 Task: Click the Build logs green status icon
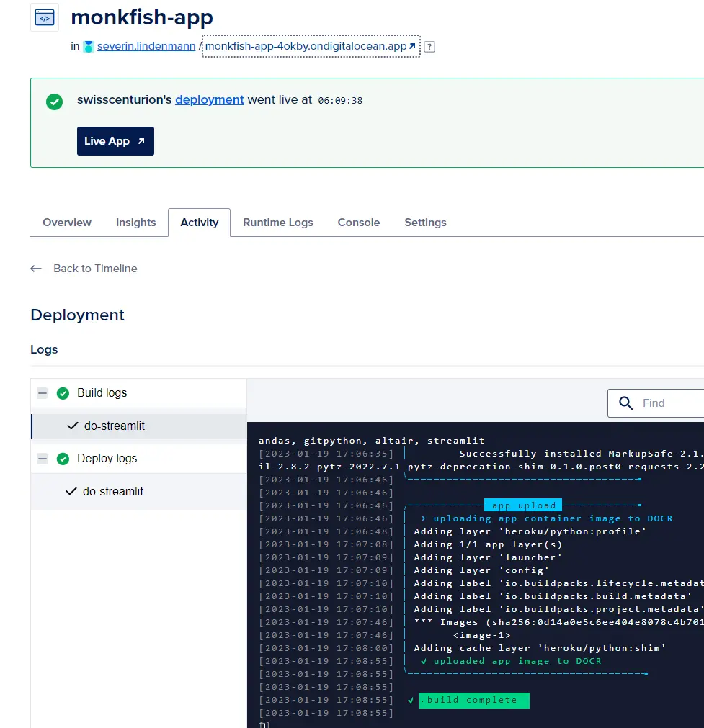(x=63, y=393)
